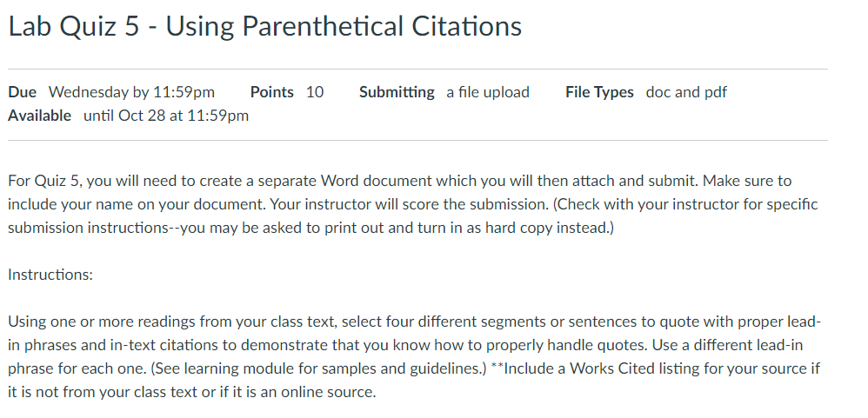Click the 'See learning module' parenthetical text
The width and height of the screenshot is (868, 418).
pyautogui.click(x=318, y=368)
